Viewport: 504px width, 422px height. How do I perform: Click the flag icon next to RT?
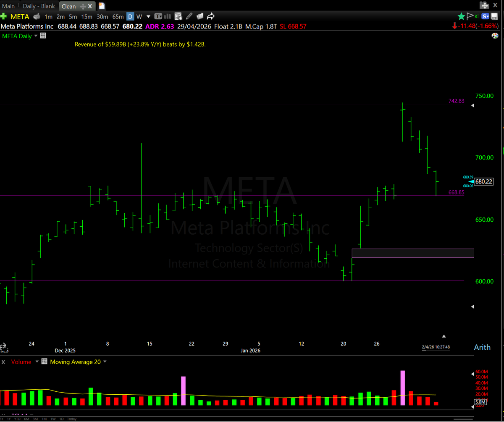(470, 16)
